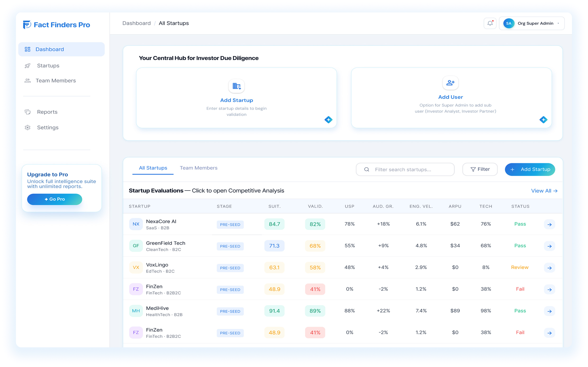588x367 pixels.
Task: Click the STATUS column header
Action: click(520, 206)
